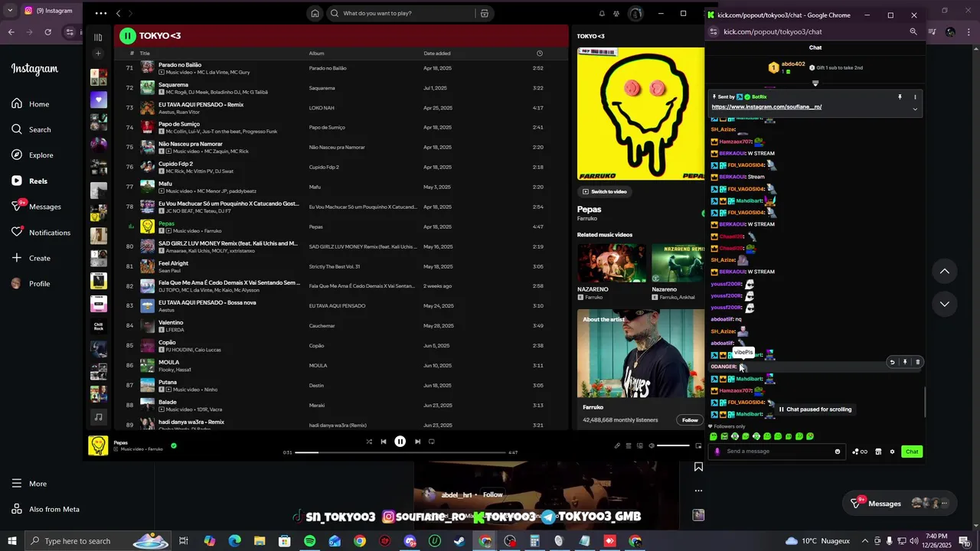980x551 pixels.
Task: Sort playlist by the Title column header
Action: [x=145, y=54]
